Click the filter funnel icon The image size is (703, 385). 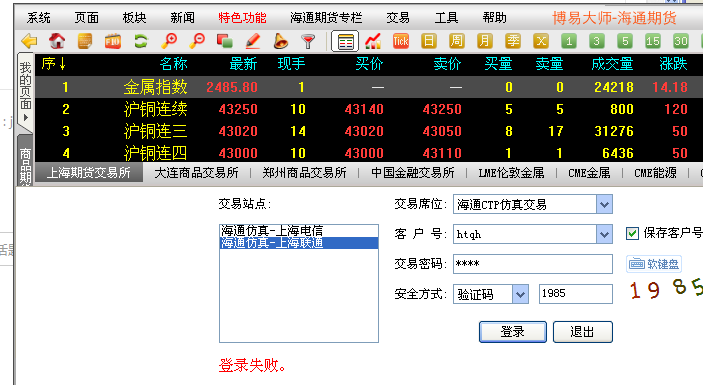[x=308, y=41]
